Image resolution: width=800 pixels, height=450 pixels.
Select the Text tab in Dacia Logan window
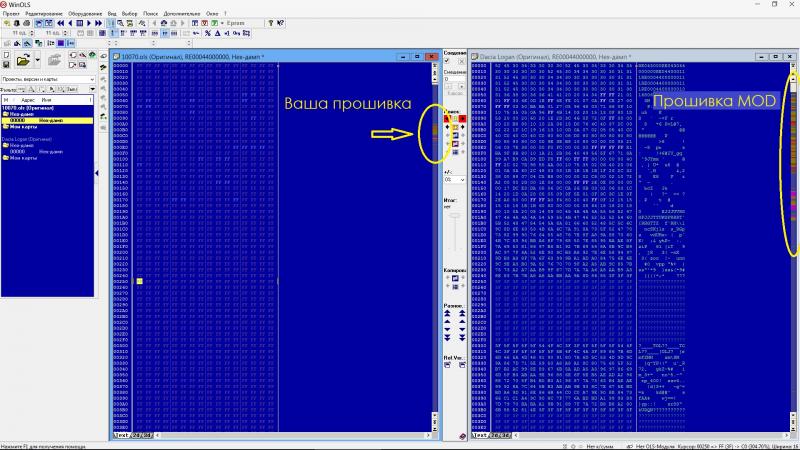(481, 435)
